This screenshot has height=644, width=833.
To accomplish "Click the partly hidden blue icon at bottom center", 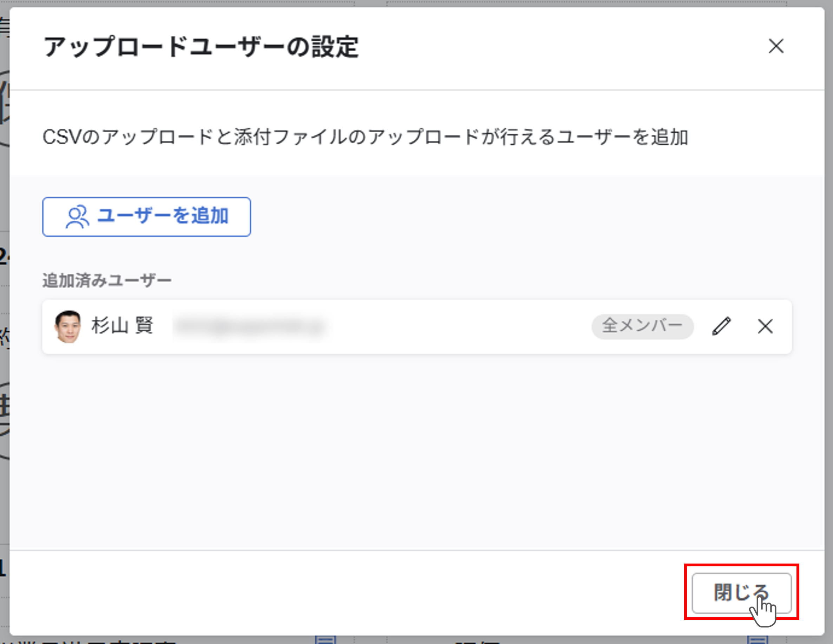I will (325, 640).
